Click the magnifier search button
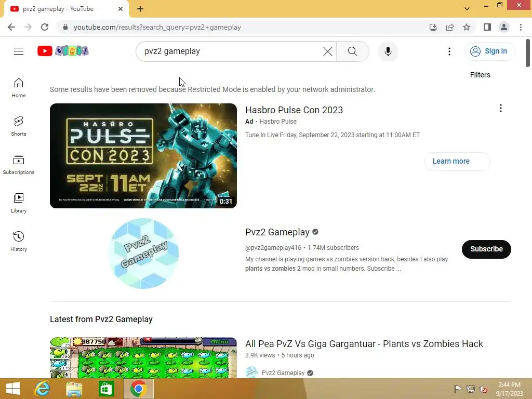The width and height of the screenshot is (532, 399). (353, 51)
